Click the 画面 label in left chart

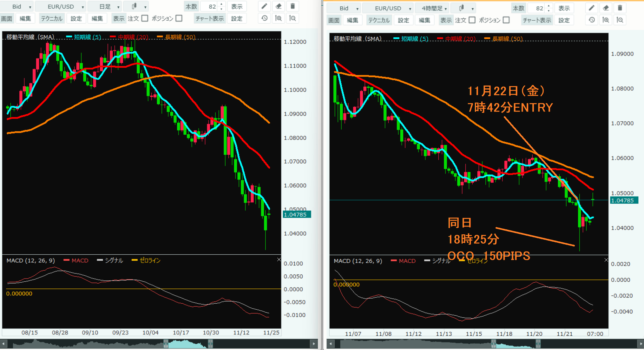(7, 18)
